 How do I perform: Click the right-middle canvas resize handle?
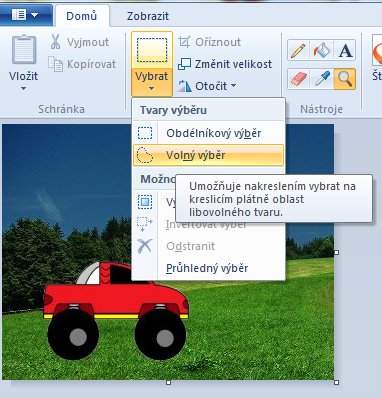point(336,253)
